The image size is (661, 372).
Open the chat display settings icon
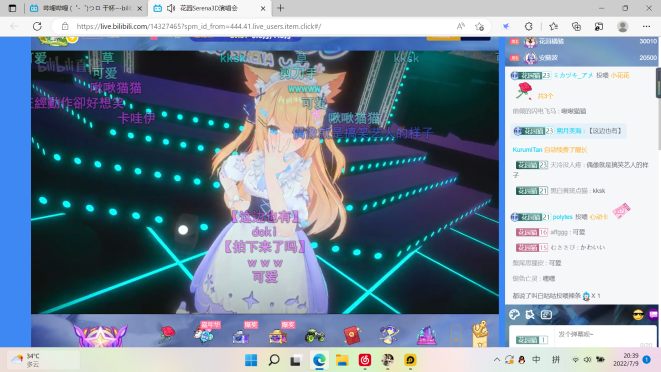point(546,315)
